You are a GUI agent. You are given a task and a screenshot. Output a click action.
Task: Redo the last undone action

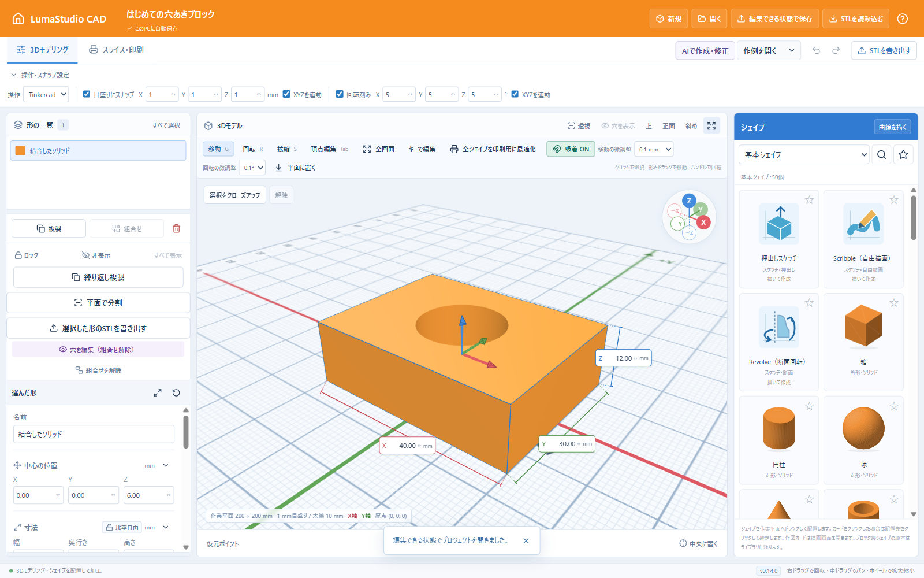point(836,50)
